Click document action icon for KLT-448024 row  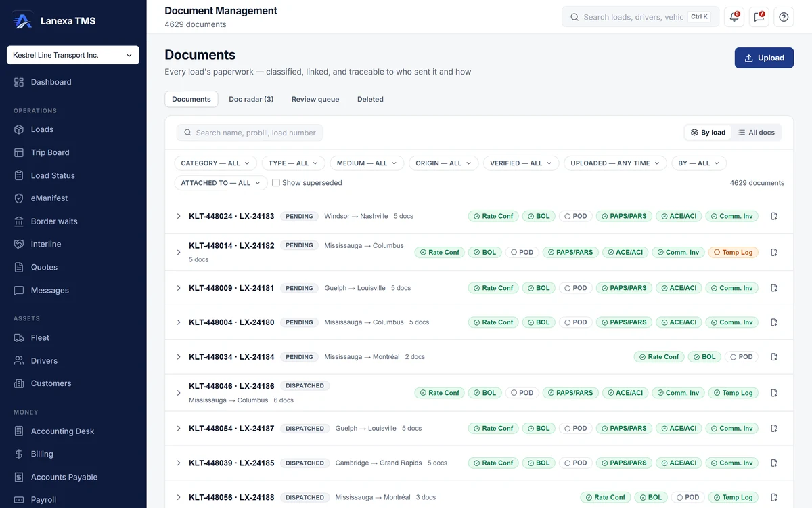(774, 216)
